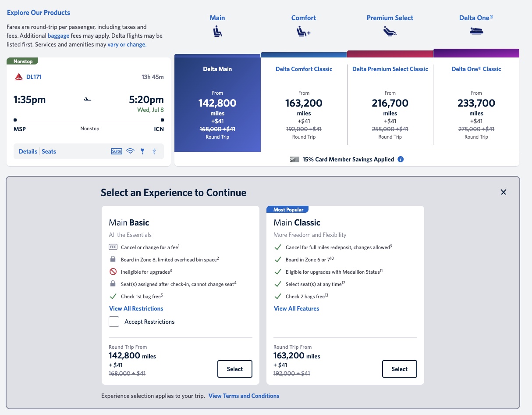Click the USB port amenity icon
The image size is (532, 415).
153,151
